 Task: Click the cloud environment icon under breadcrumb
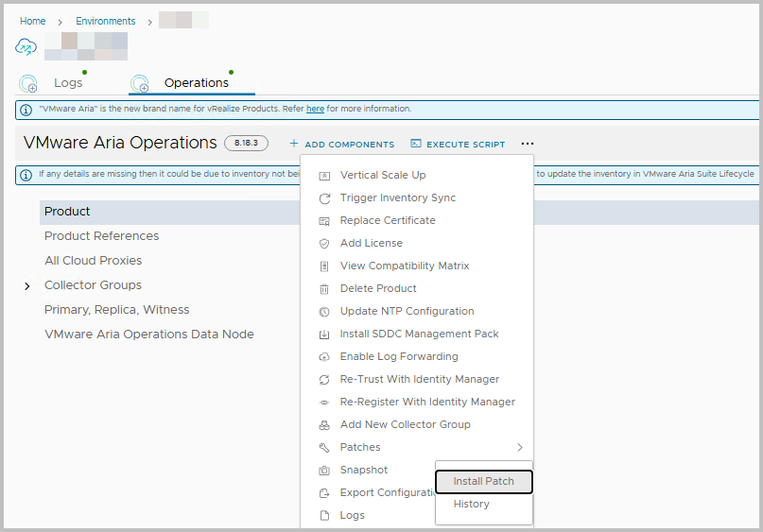point(26,47)
